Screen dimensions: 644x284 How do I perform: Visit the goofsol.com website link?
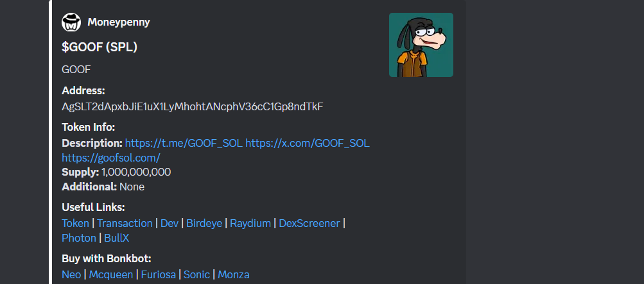tap(111, 158)
